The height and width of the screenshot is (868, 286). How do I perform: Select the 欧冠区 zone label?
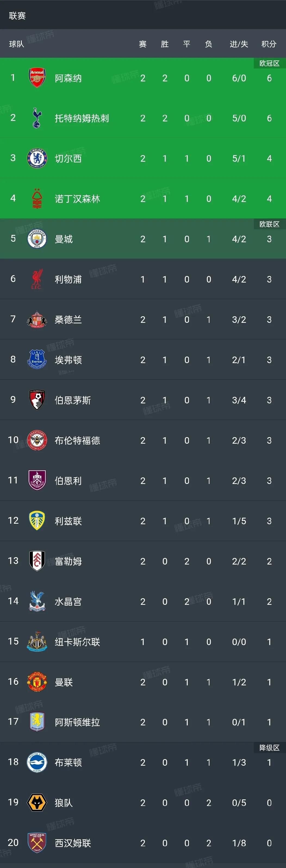coord(269,63)
